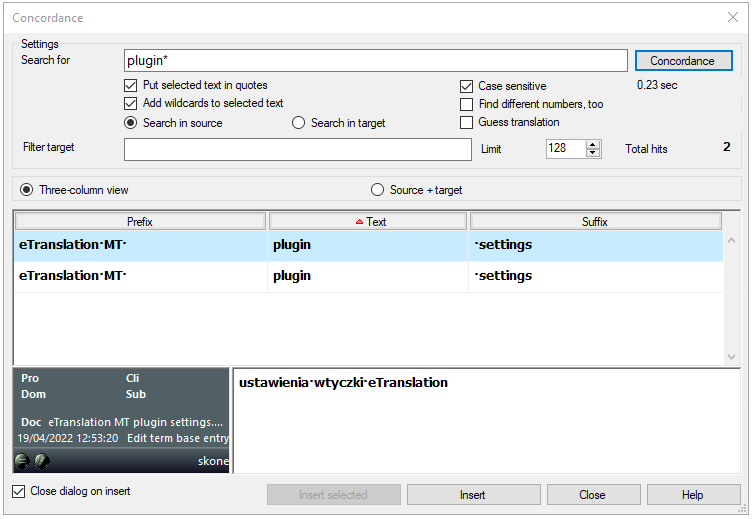Image resolution: width=753 pixels, height=519 pixels.
Task: Click the translation text 'ustawienia wtyczki eTranslation'
Action: pyautogui.click(x=343, y=383)
